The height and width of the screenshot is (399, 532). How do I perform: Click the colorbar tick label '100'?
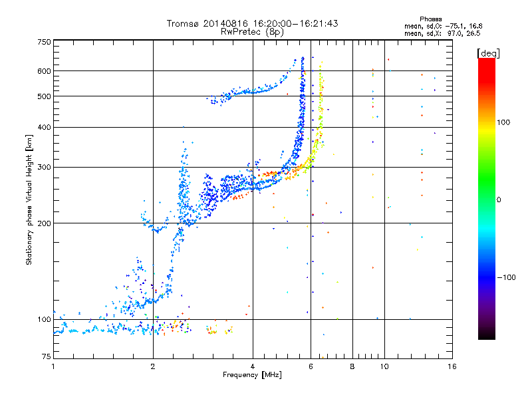(x=503, y=122)
